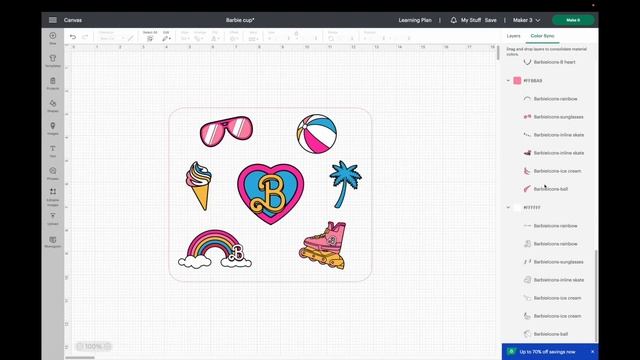Select pink Barbieicons-ice cream layer
Screen dimensions: 640x360
click(x=552, y=171)
